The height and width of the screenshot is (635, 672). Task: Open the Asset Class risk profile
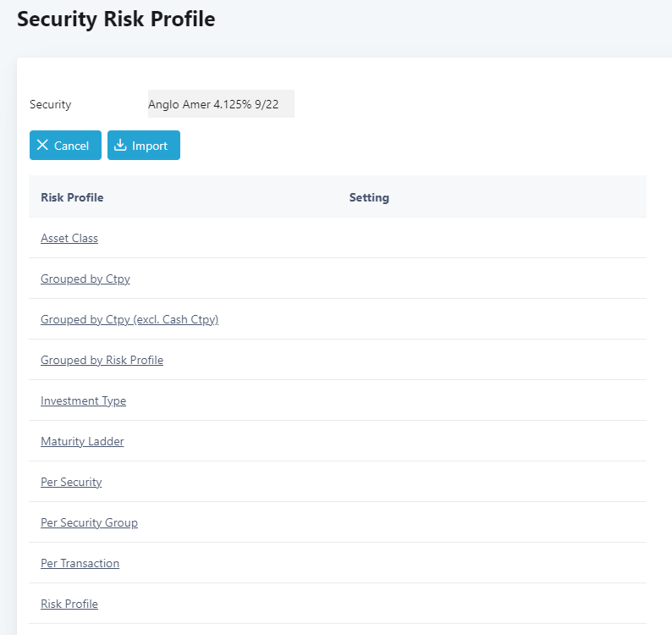(x=69, y=238)
